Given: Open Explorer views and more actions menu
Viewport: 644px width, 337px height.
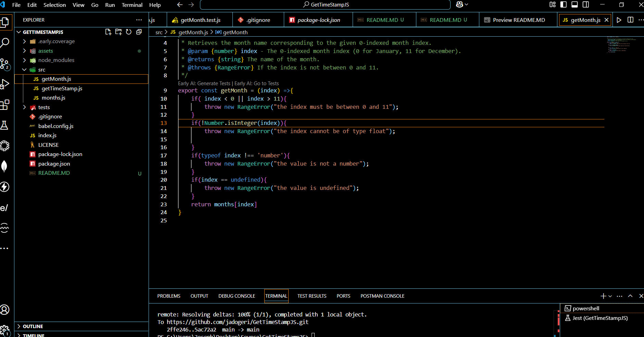Looking at the screenshot, I should pos(139,20).
